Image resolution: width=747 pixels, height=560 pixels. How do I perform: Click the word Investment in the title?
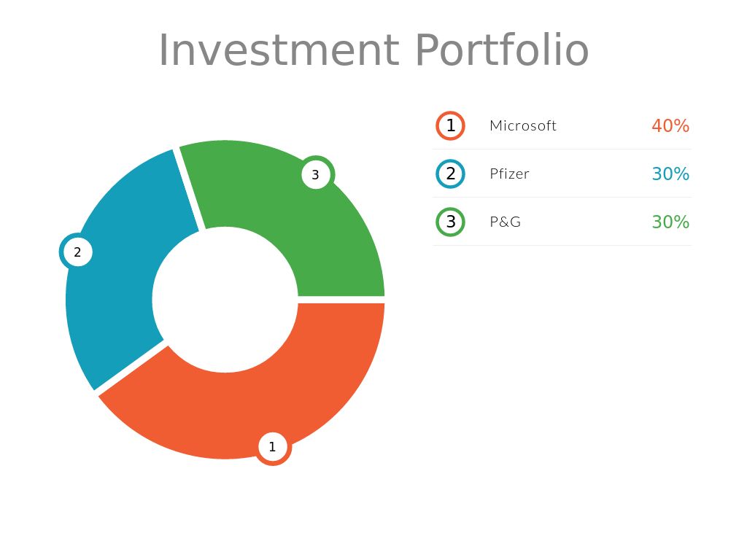(x=278, y=51)
